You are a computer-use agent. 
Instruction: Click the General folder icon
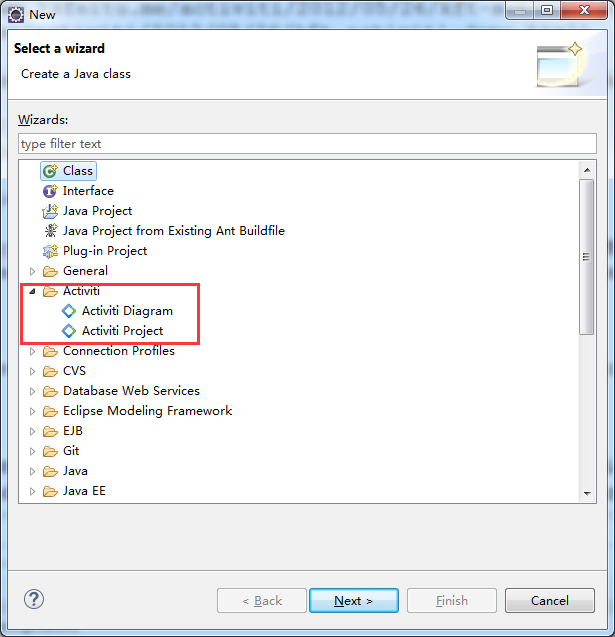50,271
